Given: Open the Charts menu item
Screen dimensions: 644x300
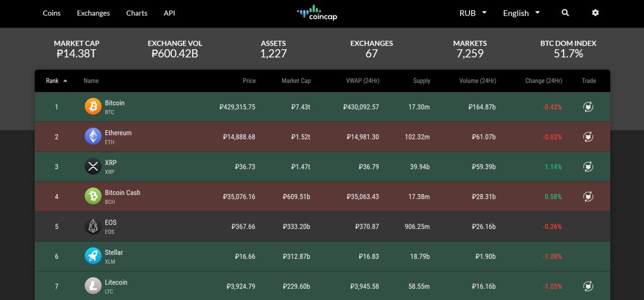Looking at the screenshot, I should pyautogui.click(x=137, y=13).
